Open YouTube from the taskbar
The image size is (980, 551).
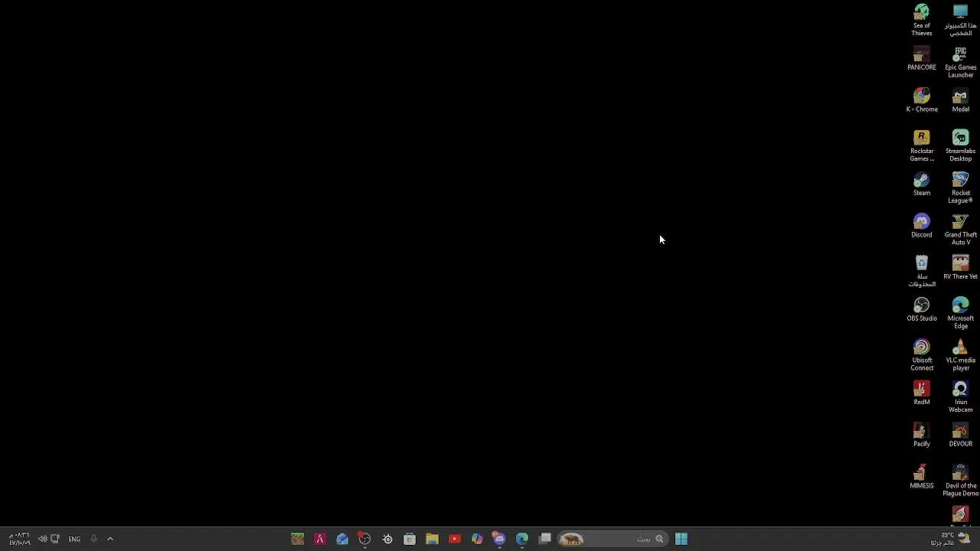(x=455, y=539)
